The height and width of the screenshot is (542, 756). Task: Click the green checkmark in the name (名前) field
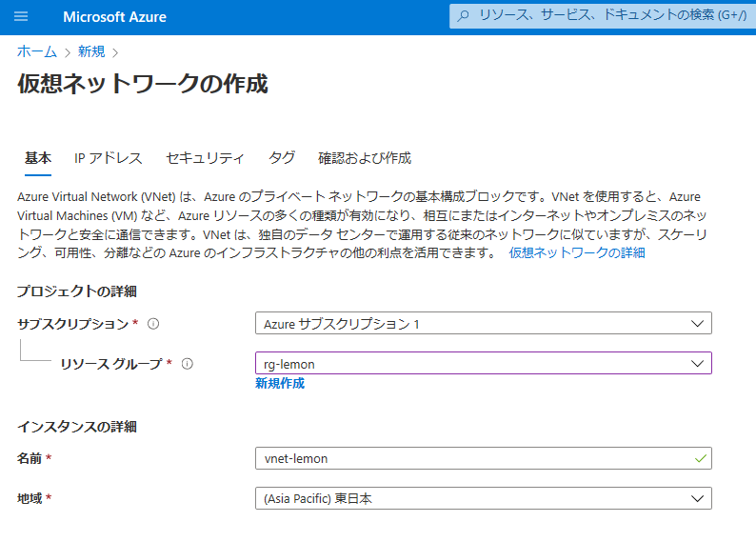[x=701, y=458]
